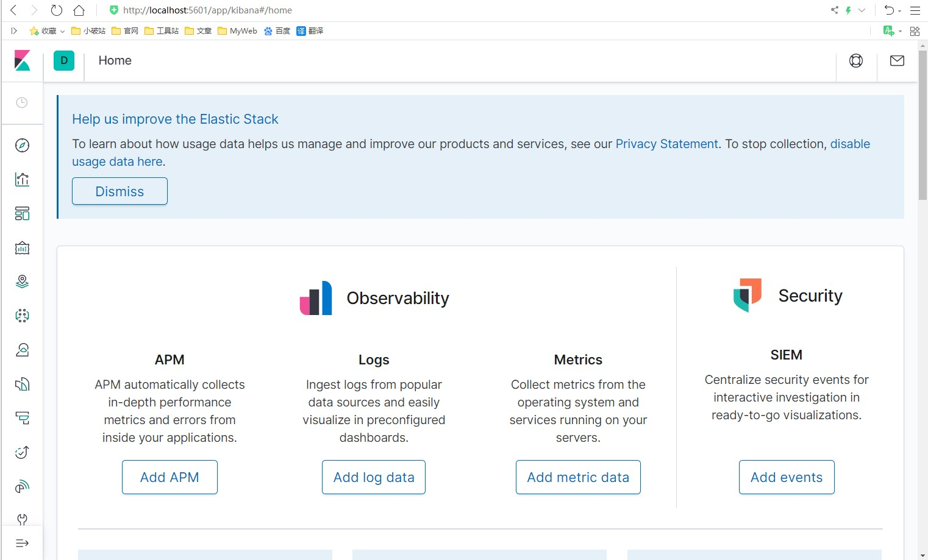Image resolution: width=928 pixels, height=560 pixels.
Task: Go to Dashboard via sidebar icon
Action: 22,213
